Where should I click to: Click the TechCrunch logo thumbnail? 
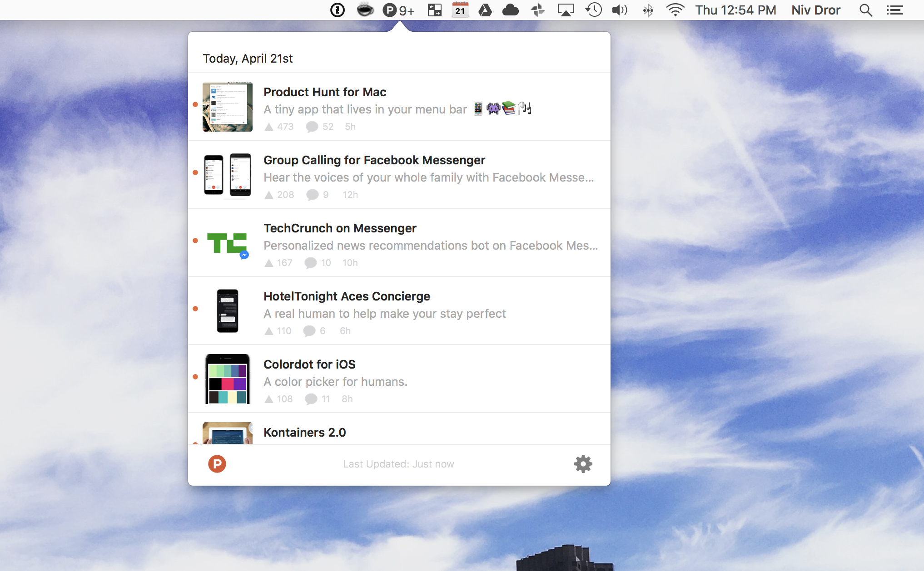coord(227,244)
